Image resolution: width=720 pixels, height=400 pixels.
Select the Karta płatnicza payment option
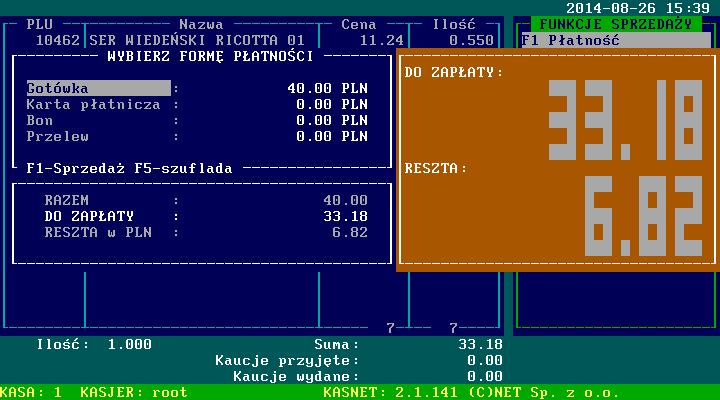[93, 105]
